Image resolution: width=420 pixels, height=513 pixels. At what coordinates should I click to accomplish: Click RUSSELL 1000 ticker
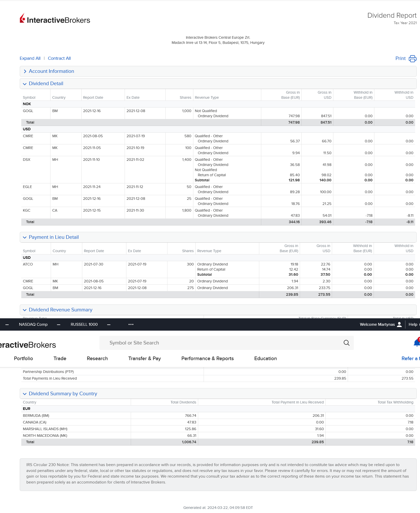pyautogui.click(x=84, y=324)
